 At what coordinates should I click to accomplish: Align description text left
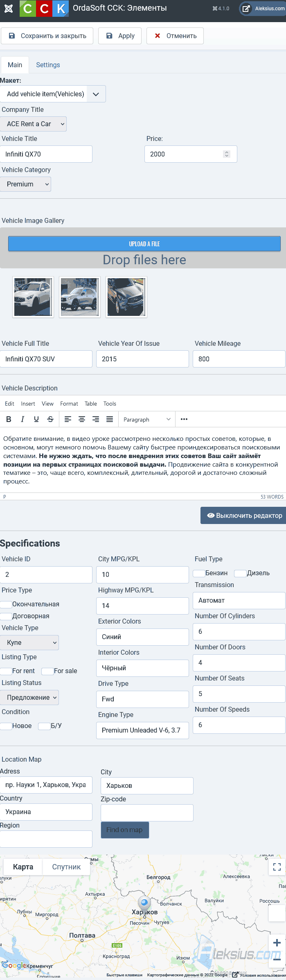(x=68, y=419)
